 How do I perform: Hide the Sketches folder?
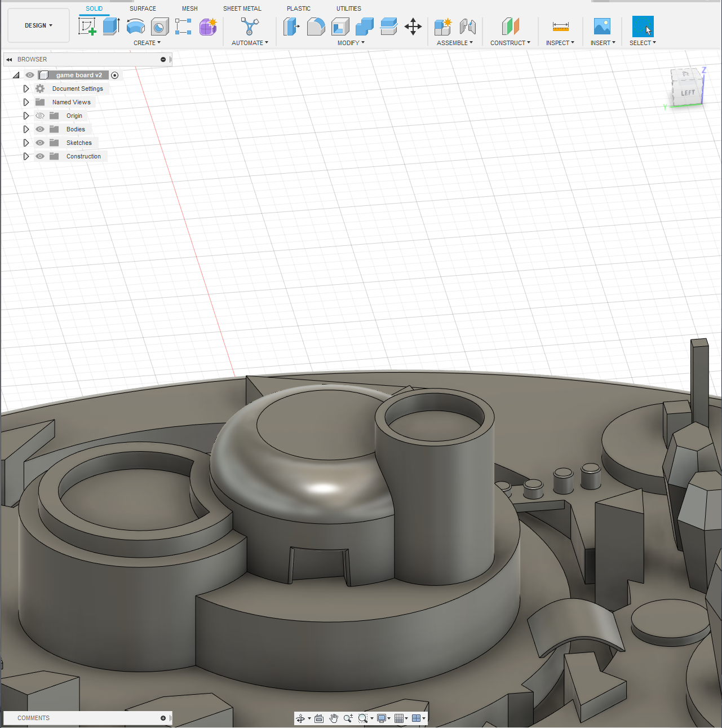(x=40, y=143)
